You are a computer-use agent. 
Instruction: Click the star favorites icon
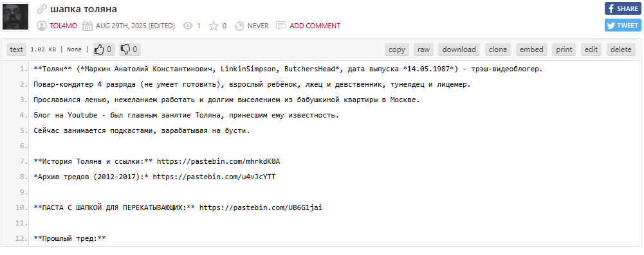coord(213,26)
